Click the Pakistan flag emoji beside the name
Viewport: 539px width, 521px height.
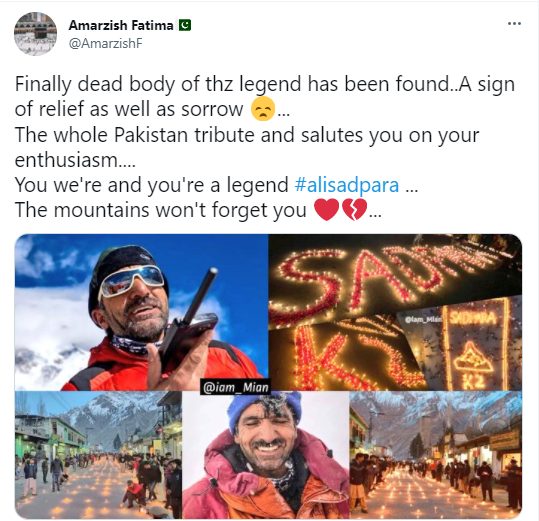coord(185,25)
